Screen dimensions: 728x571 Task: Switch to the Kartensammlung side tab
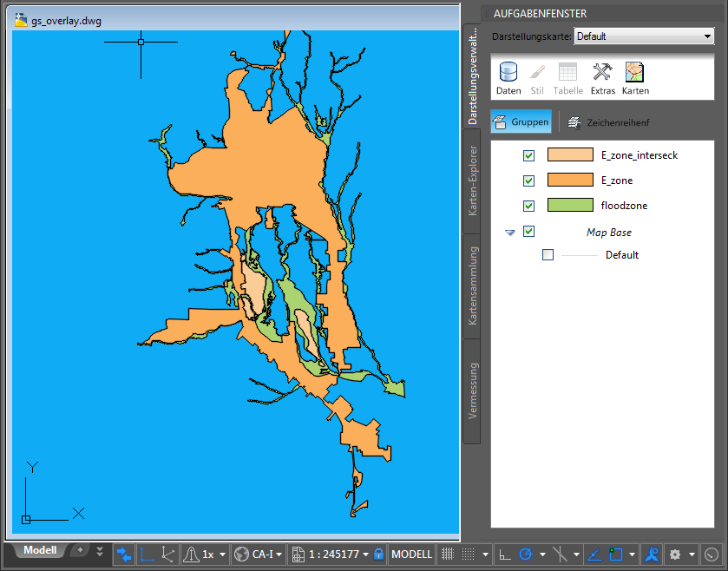click(472, 285)
